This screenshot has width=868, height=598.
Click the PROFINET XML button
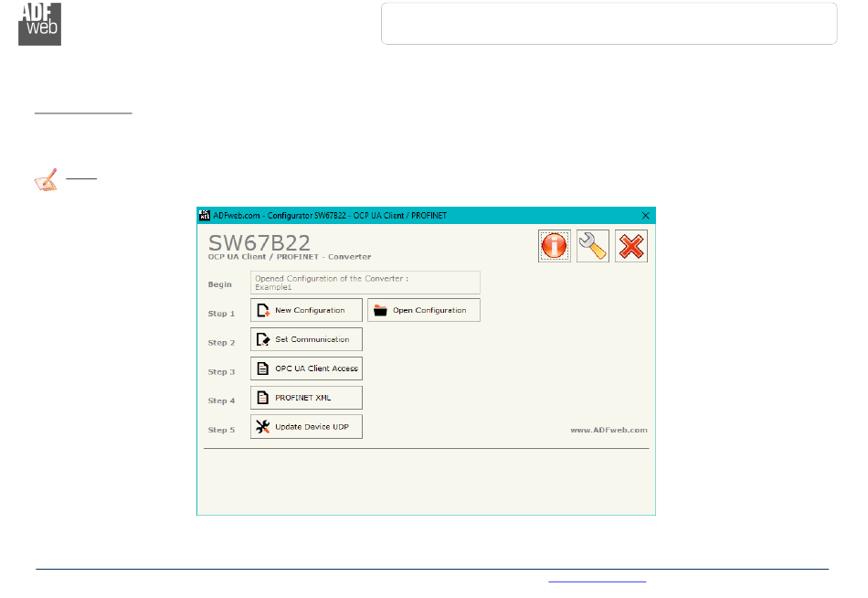[x=306, y=398]
